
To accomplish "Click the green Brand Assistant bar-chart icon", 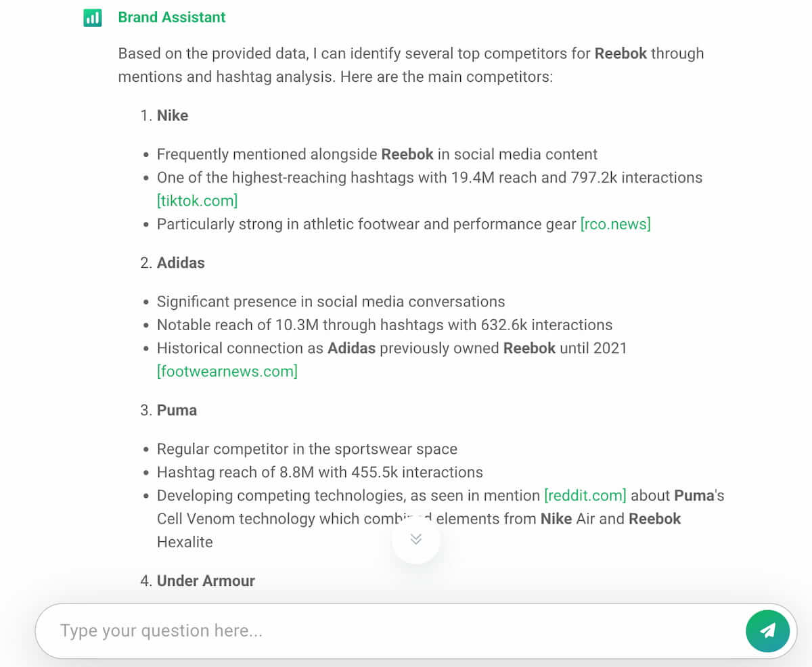I will click(x=93, y=18).
